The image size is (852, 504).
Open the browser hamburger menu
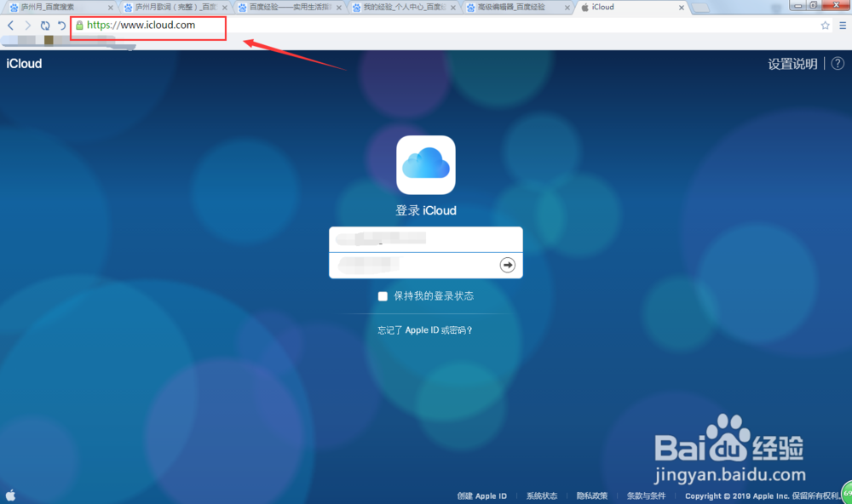pyautogui.click(x=843, y=26)
